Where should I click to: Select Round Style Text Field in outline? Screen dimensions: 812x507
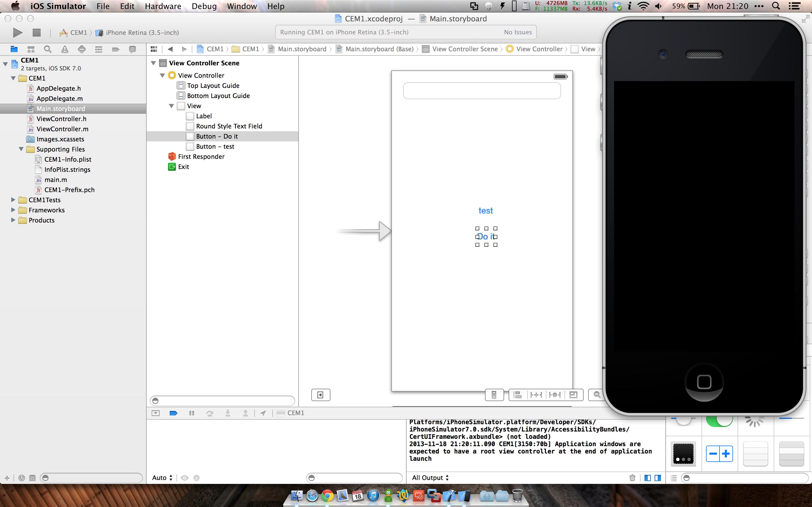[x=229, y=126]
